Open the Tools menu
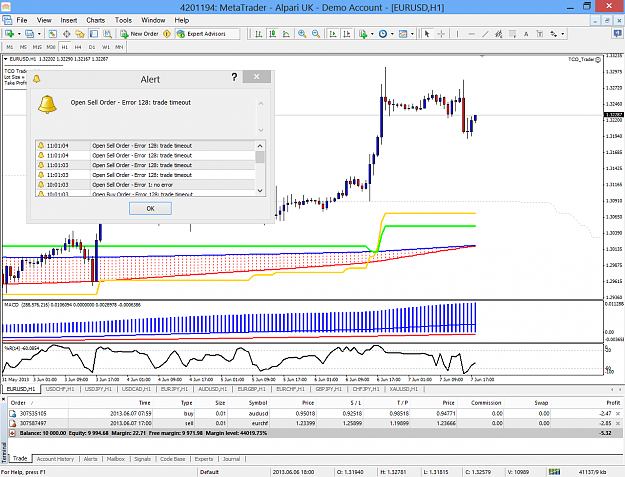 pyautogui.click(x=123, y=20)
